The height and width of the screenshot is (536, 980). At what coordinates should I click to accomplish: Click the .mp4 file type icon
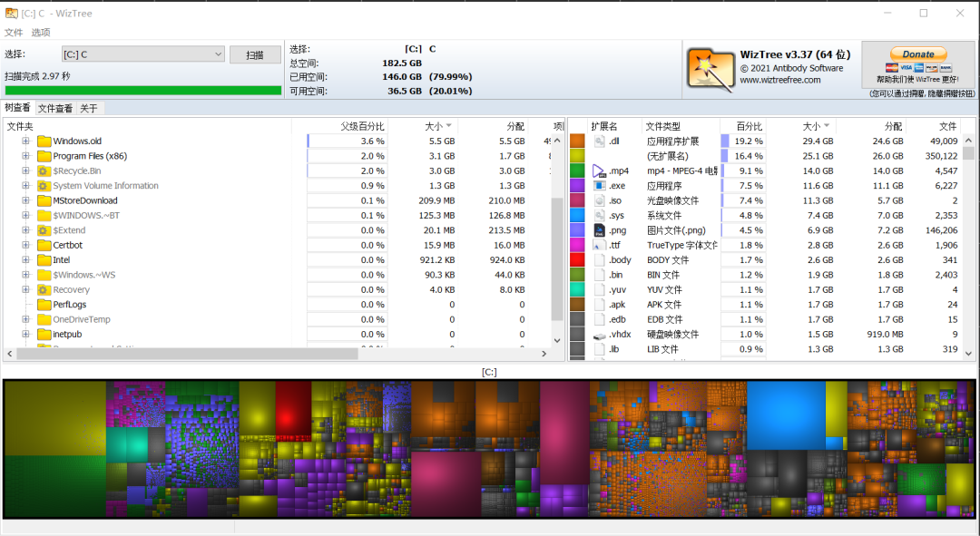click(600, 171)
